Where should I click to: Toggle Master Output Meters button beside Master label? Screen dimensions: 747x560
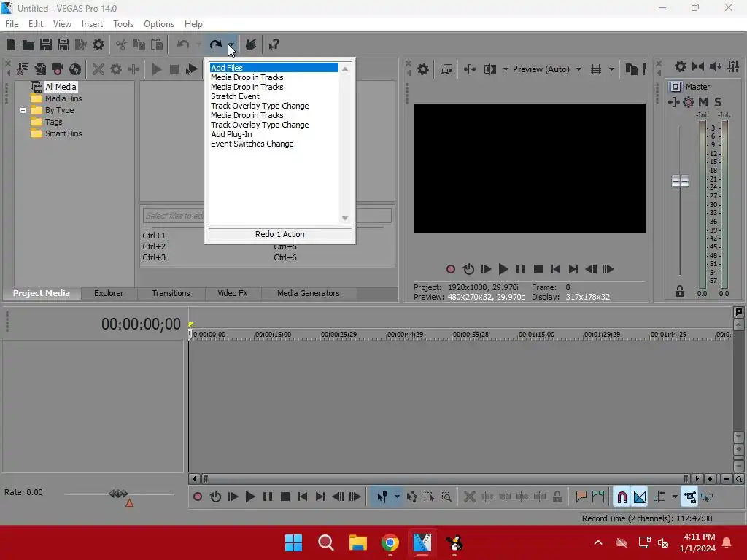pos(675,87)
